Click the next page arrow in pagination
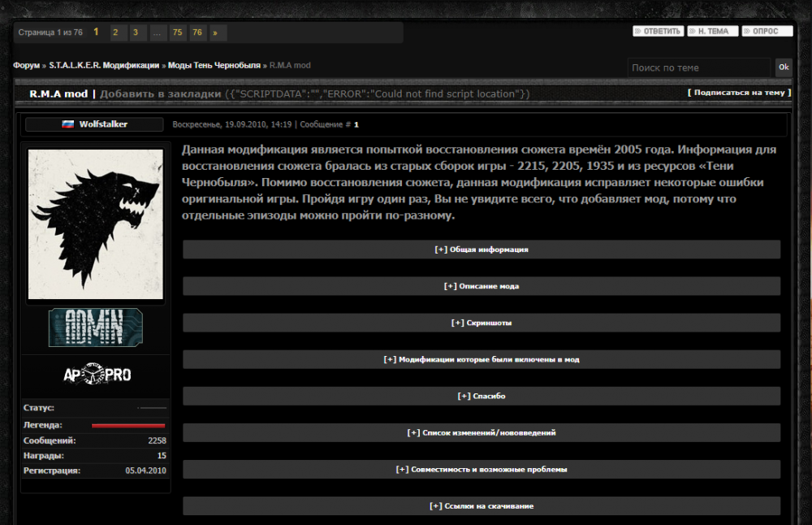The height and width of the screenshot is (525, 812). pos(214,33)
